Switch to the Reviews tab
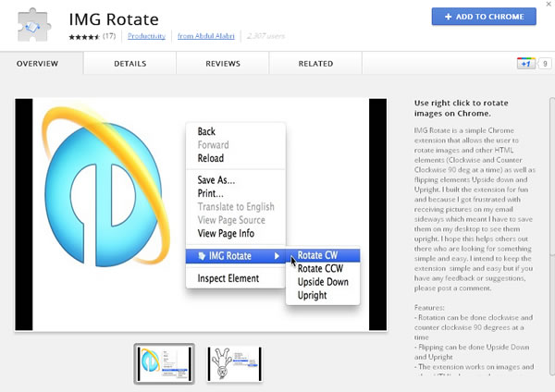Viewport: 555px width, 392px height. point(223,64)
